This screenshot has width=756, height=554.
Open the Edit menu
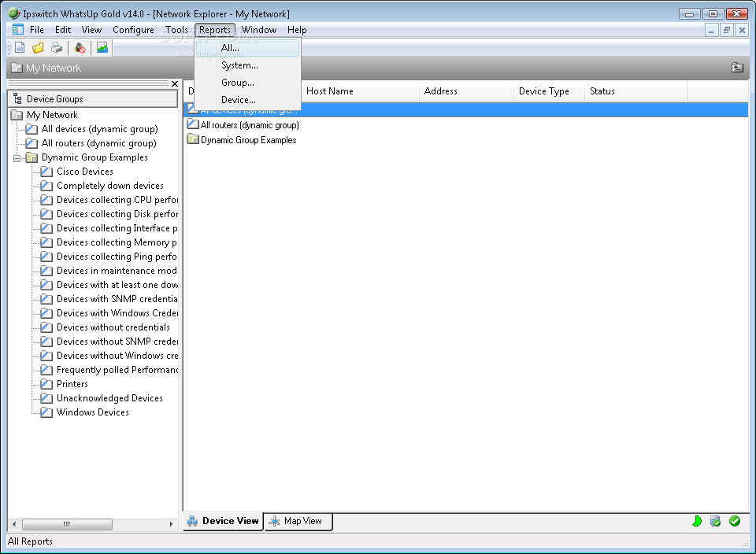(63, 29)
